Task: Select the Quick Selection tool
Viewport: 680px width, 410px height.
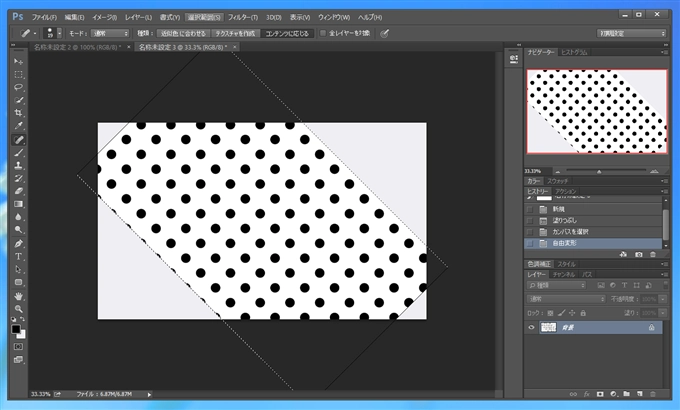Action: (x=18, y=100)
